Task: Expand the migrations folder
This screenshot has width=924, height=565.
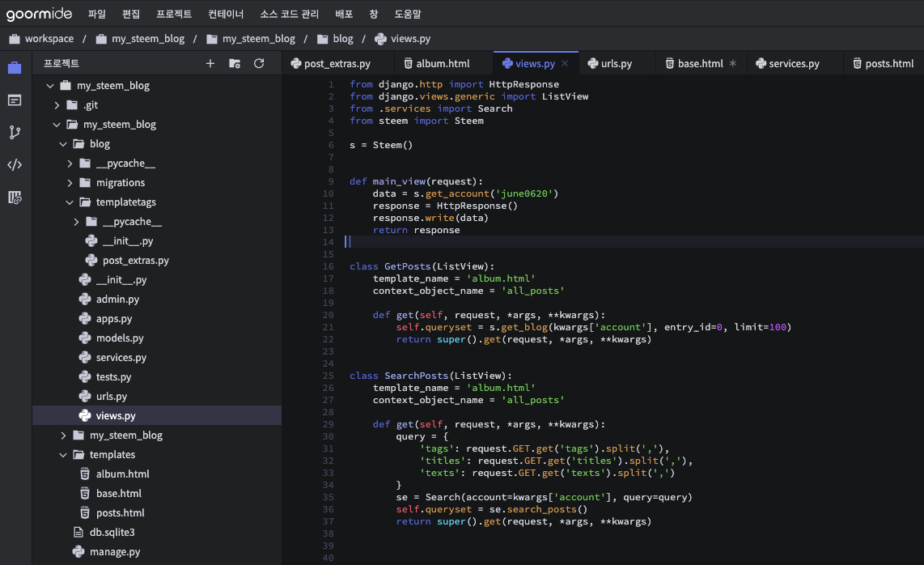Action: tap(70, 183)
